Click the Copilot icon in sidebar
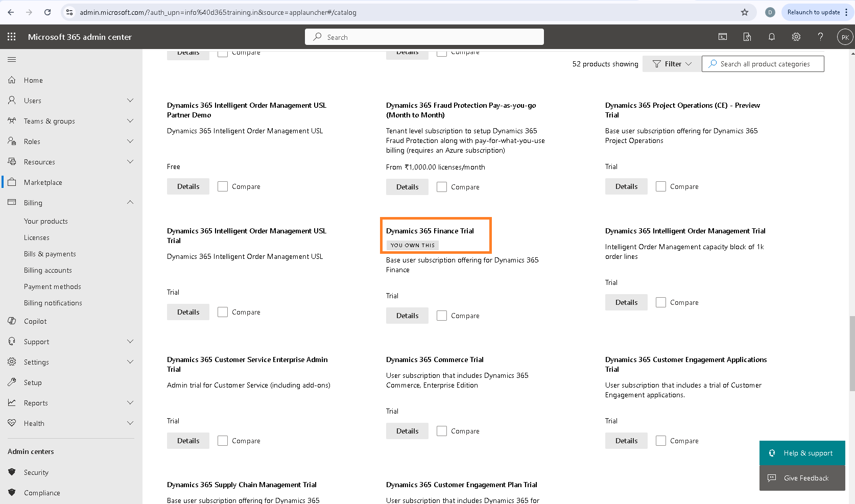The height and width of the screenshot is (504, 855). click(x=12, y=321)
